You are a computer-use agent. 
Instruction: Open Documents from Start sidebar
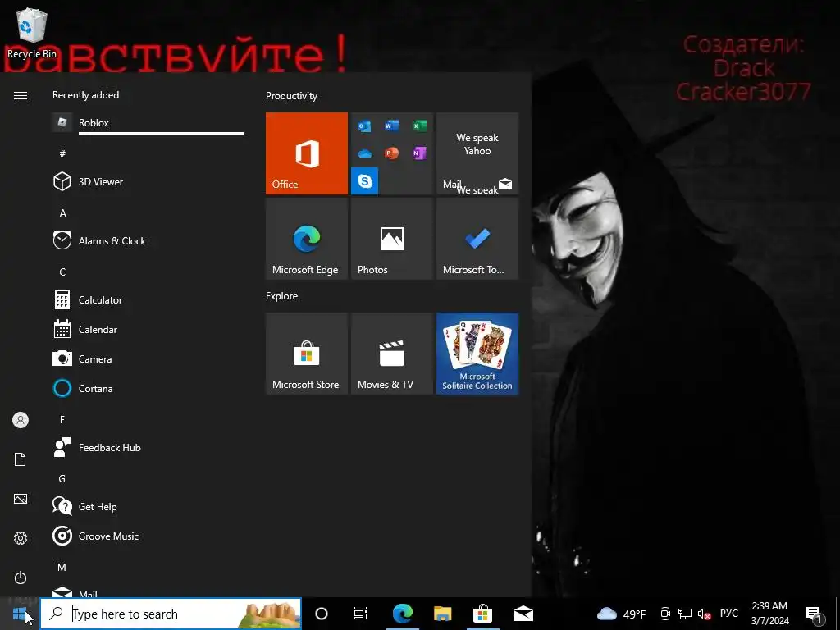click(x=21, y=459)
